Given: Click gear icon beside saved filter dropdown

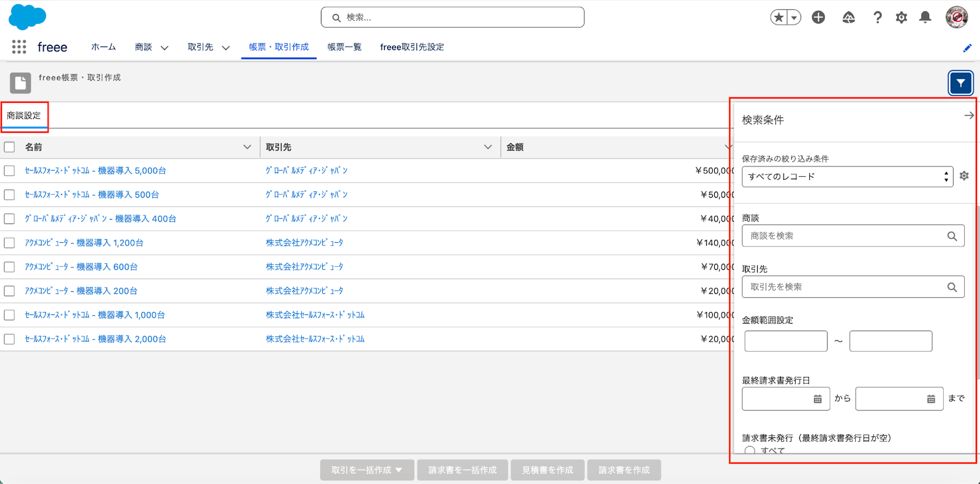Looking at the screenshot, I should (964, 176).
